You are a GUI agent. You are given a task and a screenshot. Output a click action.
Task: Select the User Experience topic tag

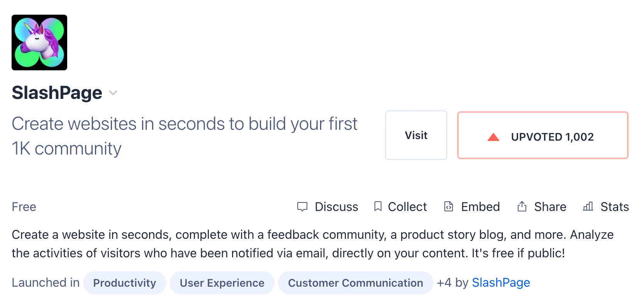222,283
